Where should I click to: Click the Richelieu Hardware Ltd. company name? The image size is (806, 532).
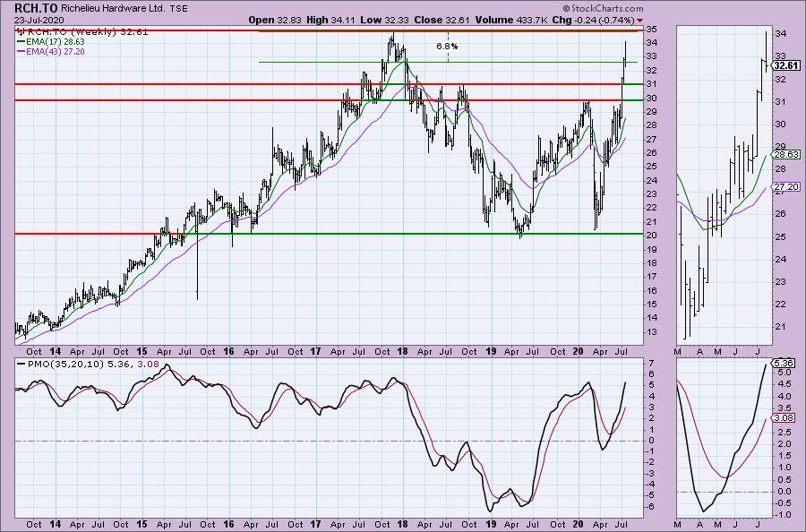[113, 9]
